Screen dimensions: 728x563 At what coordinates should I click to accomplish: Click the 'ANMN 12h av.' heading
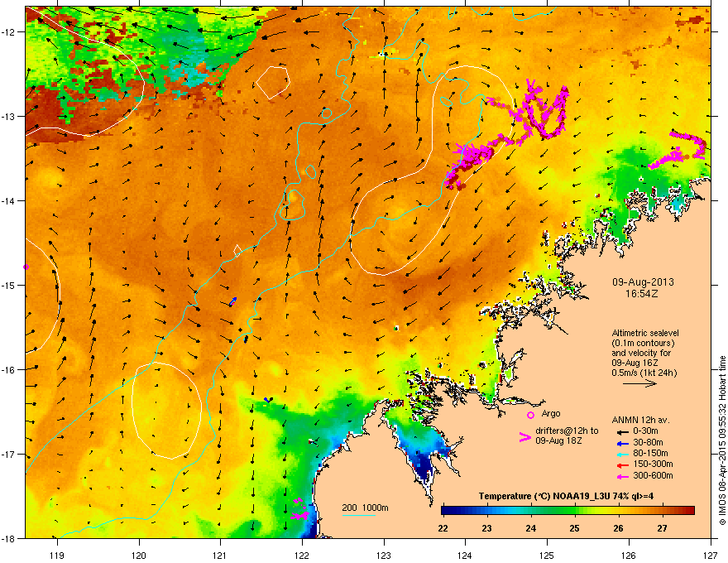point(640,420)
